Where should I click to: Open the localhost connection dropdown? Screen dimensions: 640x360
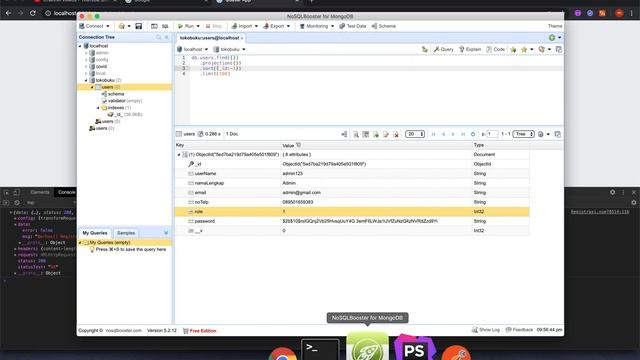point(193,49)
